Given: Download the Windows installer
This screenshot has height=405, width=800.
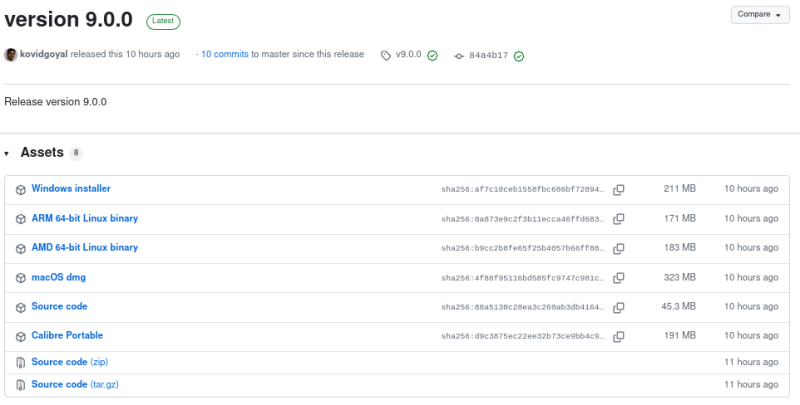Looking at the screenshot, I should pos(71,188).
